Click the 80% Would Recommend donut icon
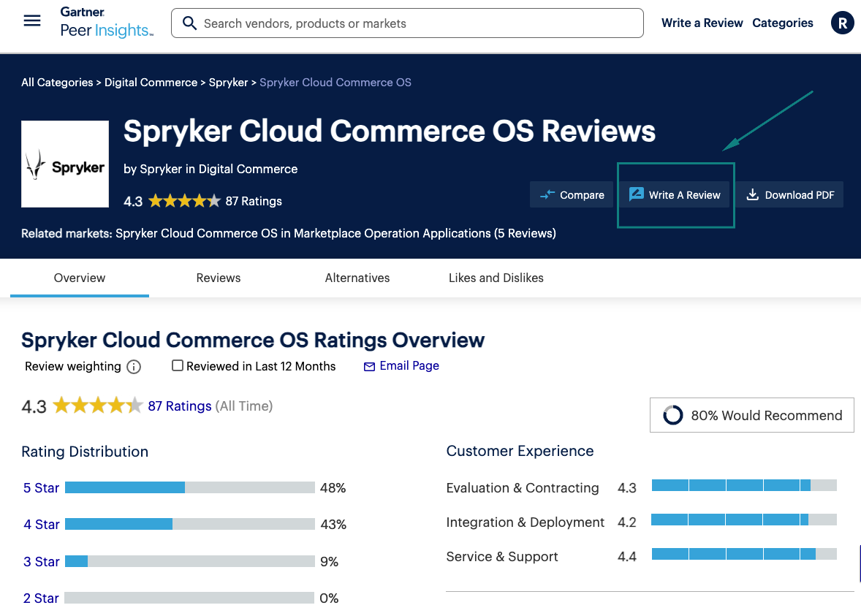 click(x=673, y=415)
